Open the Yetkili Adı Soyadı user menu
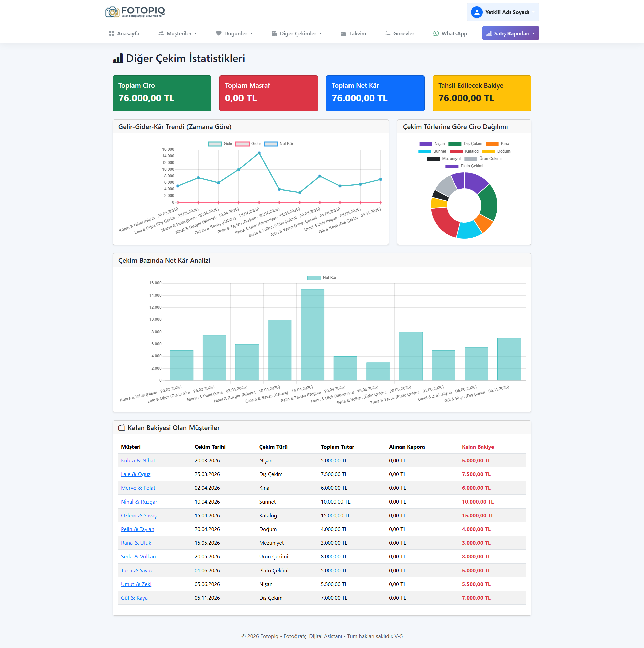 click(507, 12)
